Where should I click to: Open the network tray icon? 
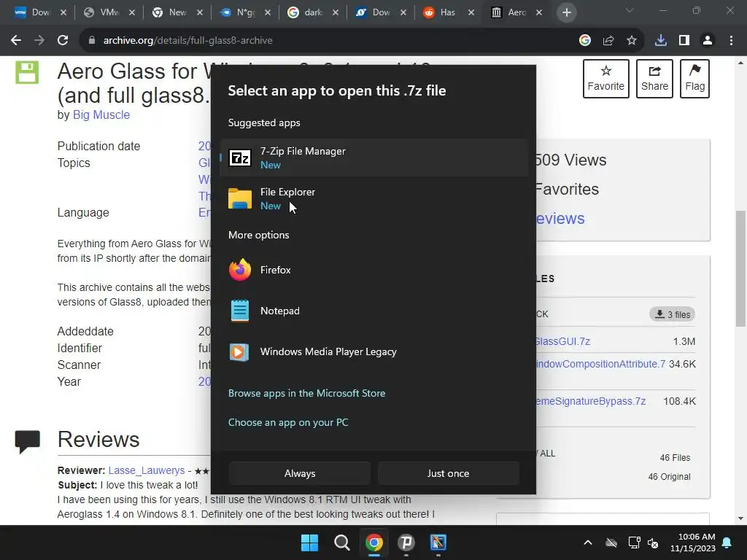tap(634, 542)
